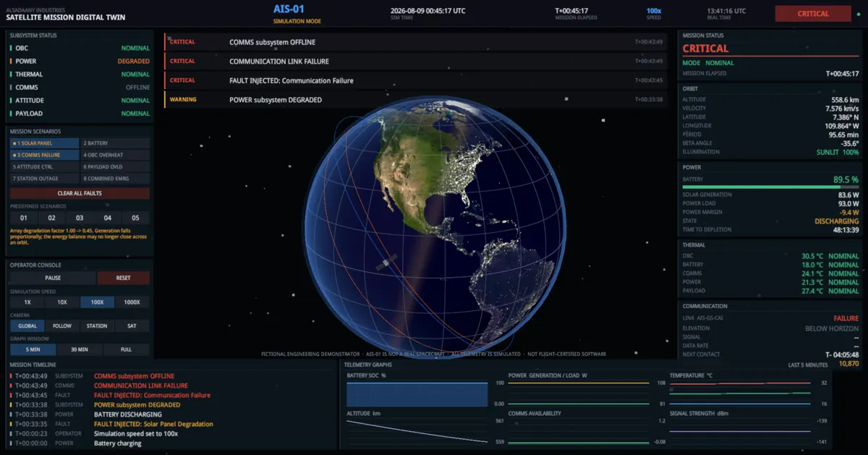This screenshot has height=455, width=868.
Task: Run predefined scenario 01
Action: [x=23, y=218]
